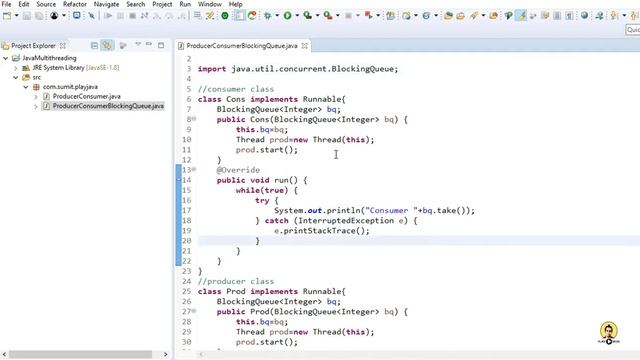This screenshot has height=360, width=640.
Task: Click the Disconnect debug icon
Action: pos(144,16)
